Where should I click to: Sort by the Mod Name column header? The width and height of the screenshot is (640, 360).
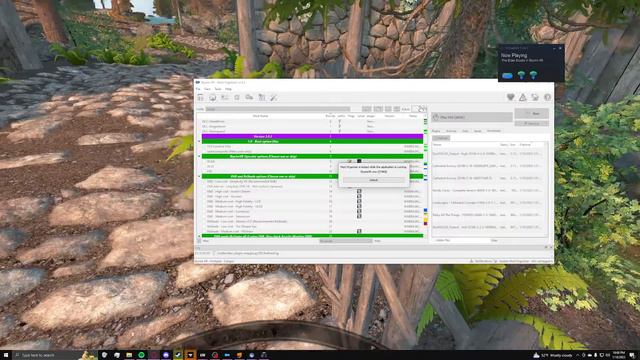[260, 116]
